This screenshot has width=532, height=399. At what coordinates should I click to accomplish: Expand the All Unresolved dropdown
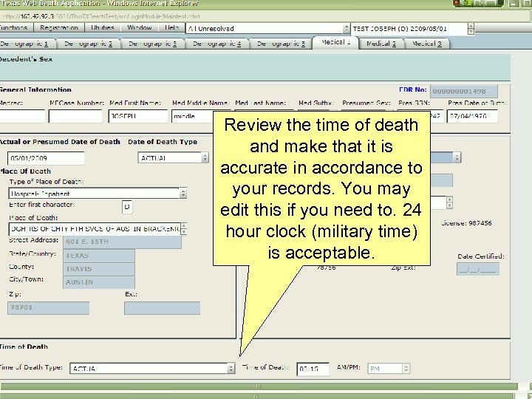click(x=346, y=29)
